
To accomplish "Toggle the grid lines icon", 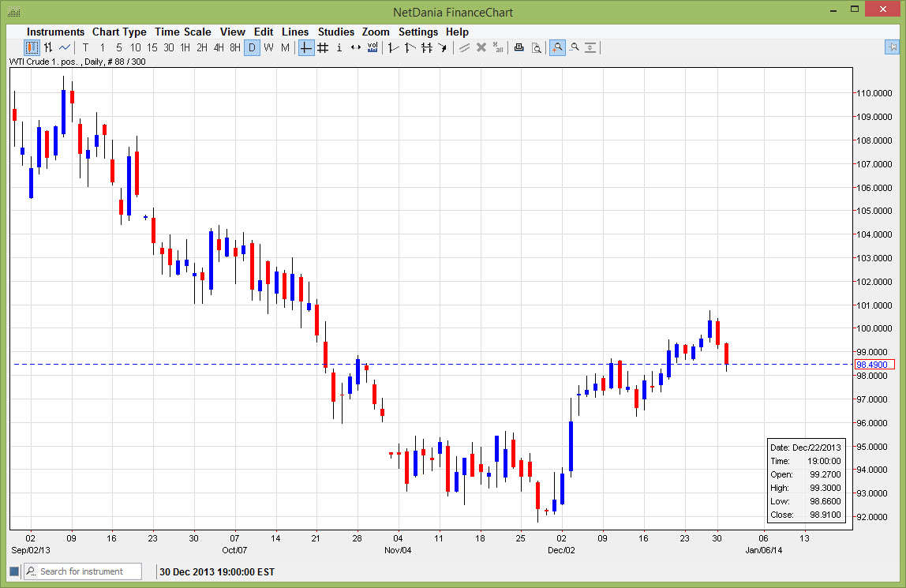I will [323, 48].
